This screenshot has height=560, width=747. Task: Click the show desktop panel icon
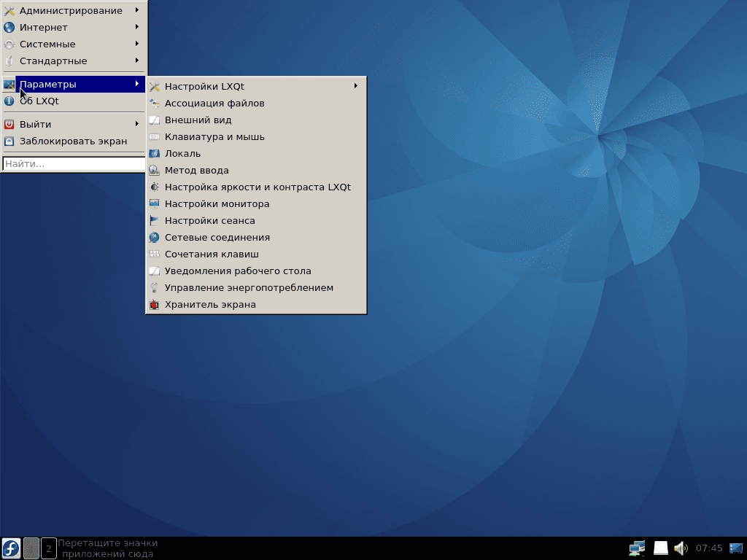point(736,548)
